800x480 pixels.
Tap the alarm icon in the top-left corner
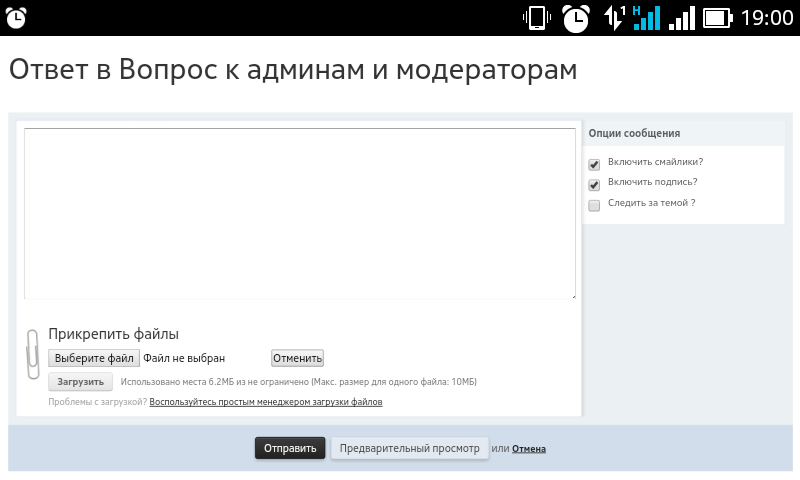pos(16,17)
